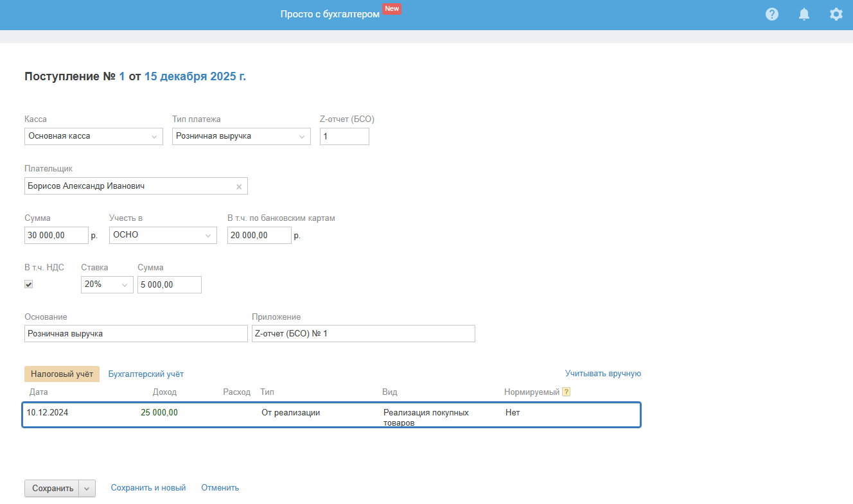Click the bank cards amount field 20 000,00
The width and height of the screenshot is (853, 504).
[x=259, y=235]
